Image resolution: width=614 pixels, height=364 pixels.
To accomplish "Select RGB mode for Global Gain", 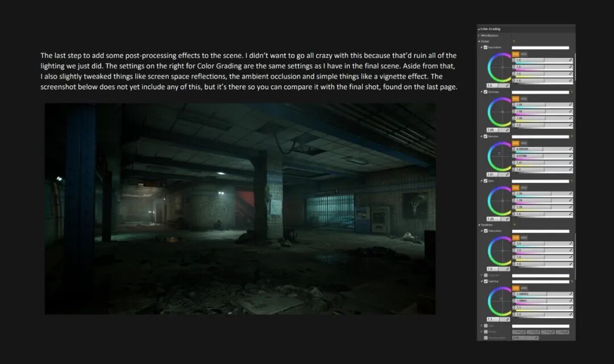I will pyautogui.click(x=515, y=188).
